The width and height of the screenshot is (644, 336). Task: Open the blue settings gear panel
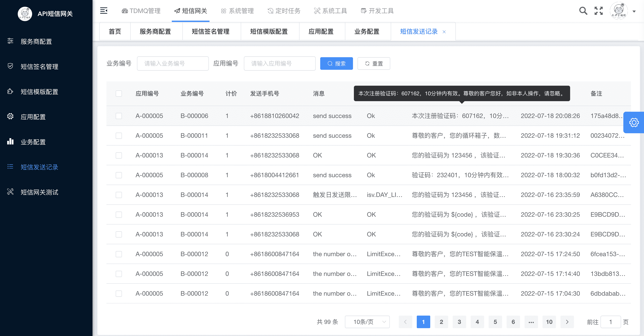pyautogui.click(x=634, y=122)
